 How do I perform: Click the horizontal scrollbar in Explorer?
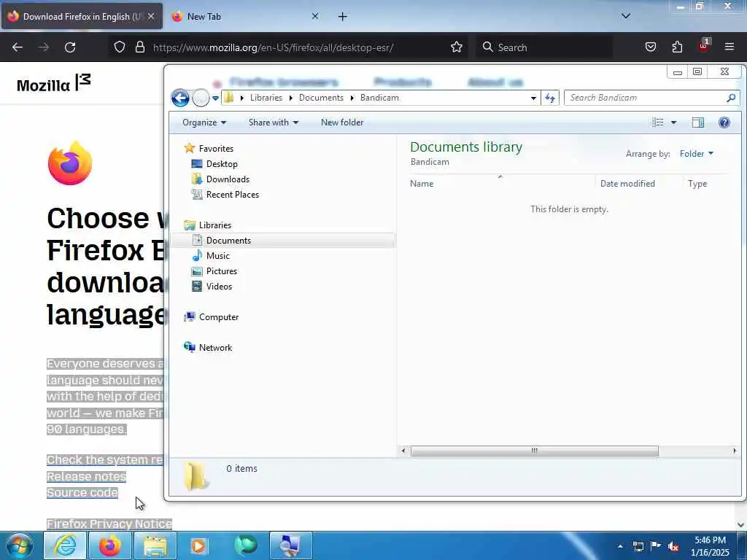[x=535, y=451]
